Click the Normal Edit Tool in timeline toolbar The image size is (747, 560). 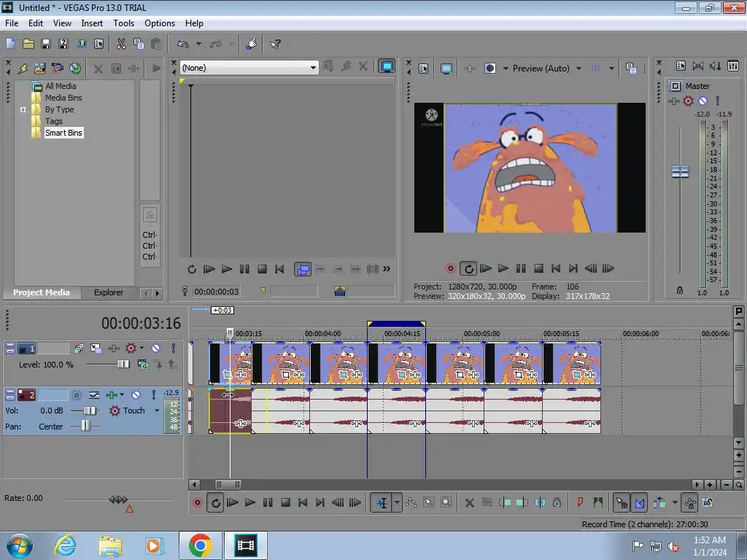[382, 502]
